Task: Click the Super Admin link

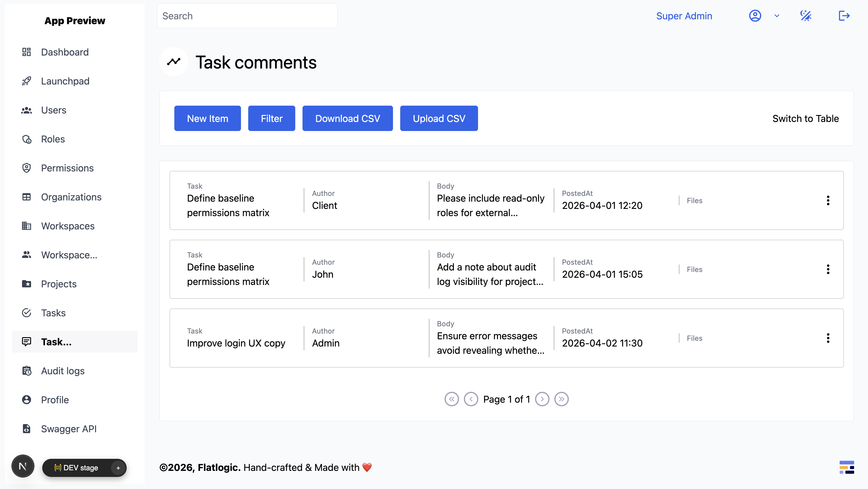Action: (x=684, y=15)
